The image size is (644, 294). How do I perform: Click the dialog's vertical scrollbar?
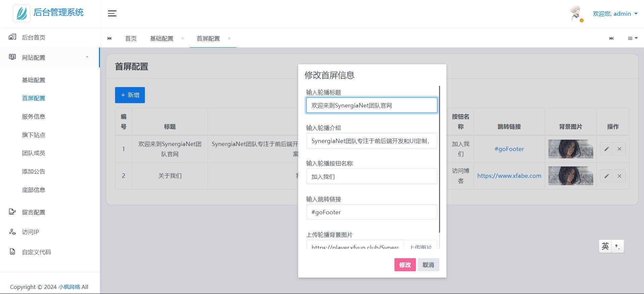439,159
